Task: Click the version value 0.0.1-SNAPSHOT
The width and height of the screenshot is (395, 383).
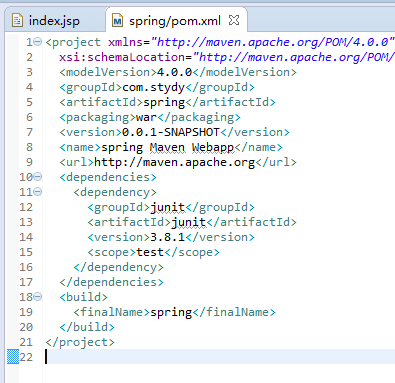Action: tap(171, 132)
